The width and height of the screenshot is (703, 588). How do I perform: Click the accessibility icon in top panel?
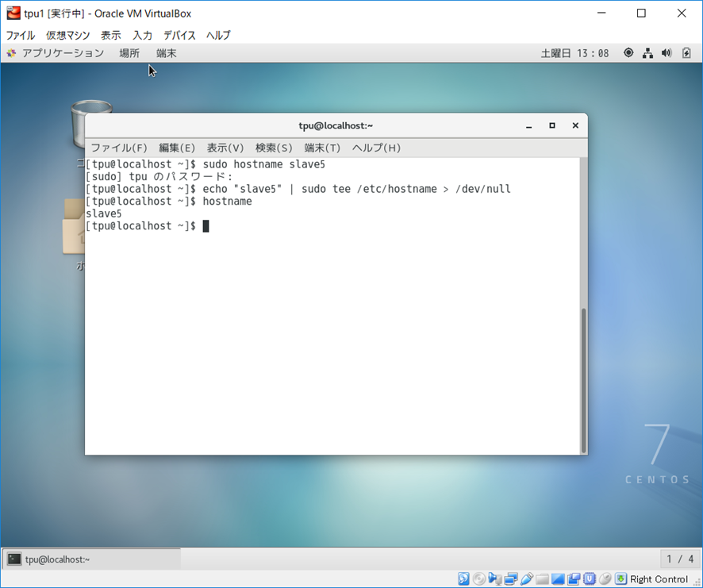[x=628, y=53]
